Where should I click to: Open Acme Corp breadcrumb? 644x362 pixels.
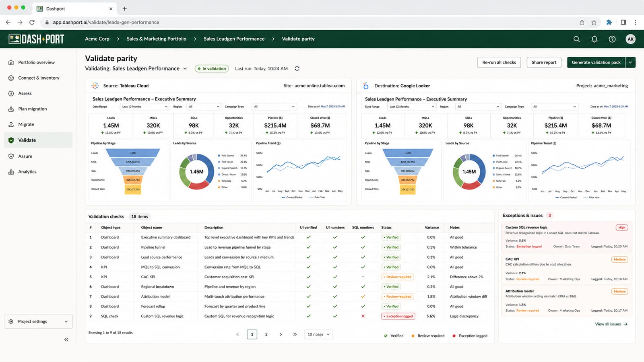97,39
